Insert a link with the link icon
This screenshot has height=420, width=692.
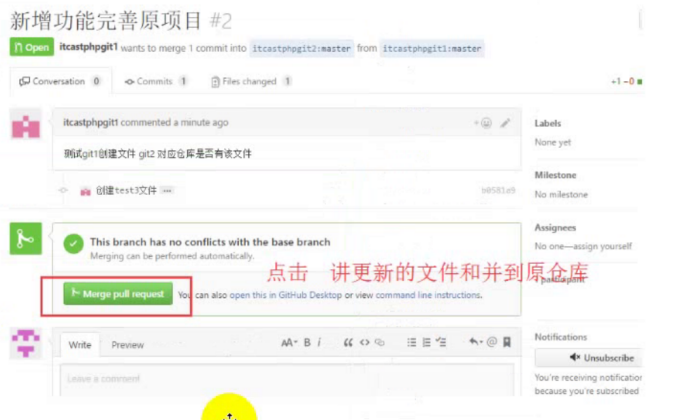pyautogui.click(x=380, y=342)
